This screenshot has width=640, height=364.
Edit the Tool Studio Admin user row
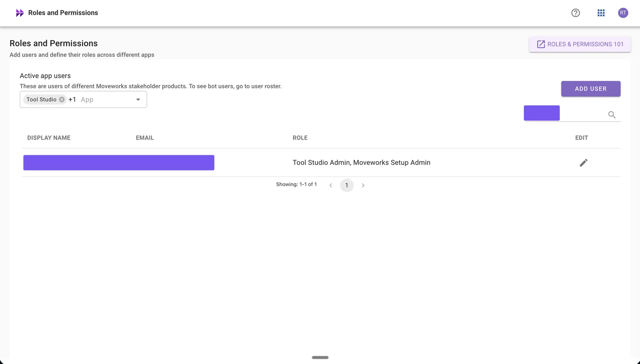(x=583, y=163)
